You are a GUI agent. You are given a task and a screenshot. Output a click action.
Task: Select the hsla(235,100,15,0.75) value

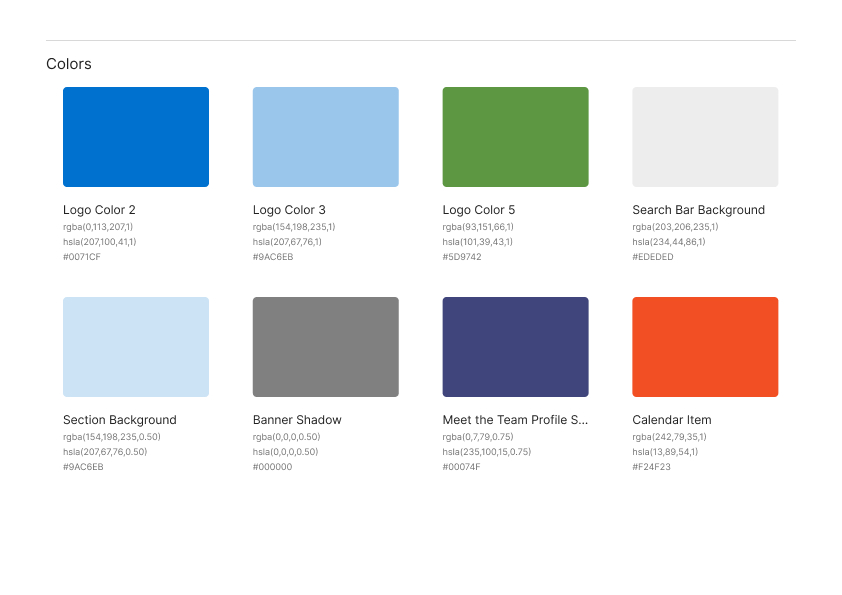point(487,452)
